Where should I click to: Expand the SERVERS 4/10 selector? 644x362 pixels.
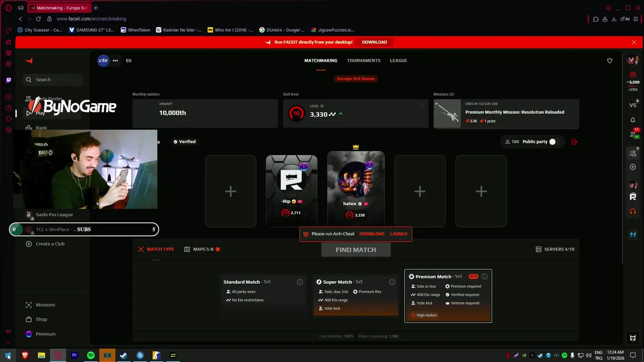(555, 249)
